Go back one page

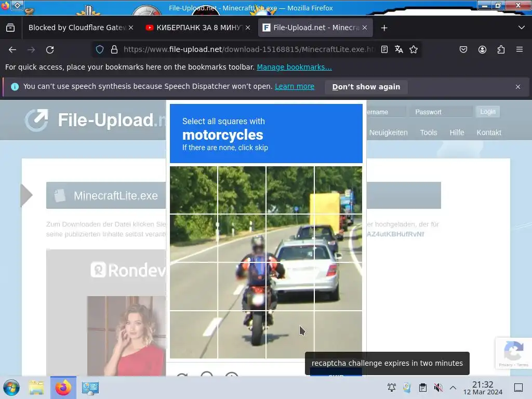12,49
